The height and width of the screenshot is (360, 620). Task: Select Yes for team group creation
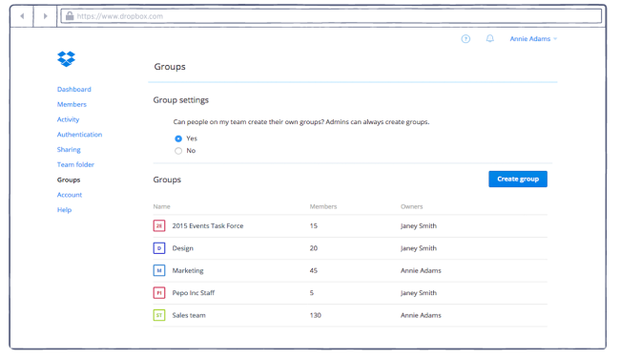click(178, 138)
